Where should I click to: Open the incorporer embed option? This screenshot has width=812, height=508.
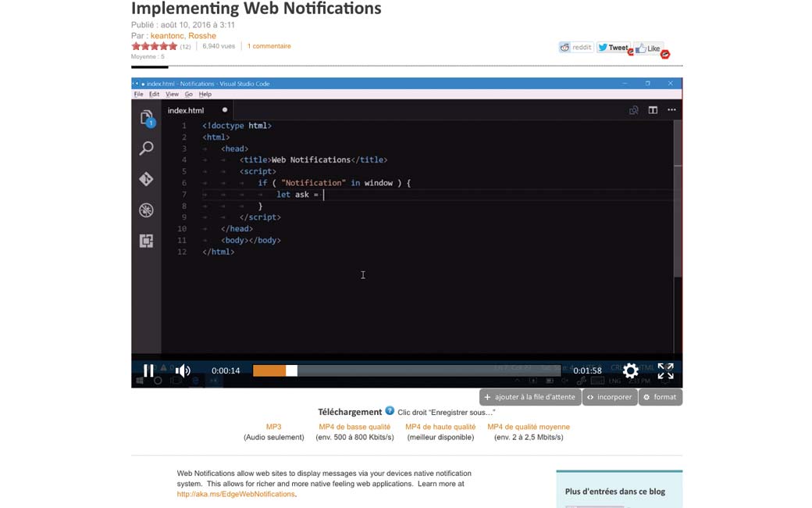pos(609,397)
